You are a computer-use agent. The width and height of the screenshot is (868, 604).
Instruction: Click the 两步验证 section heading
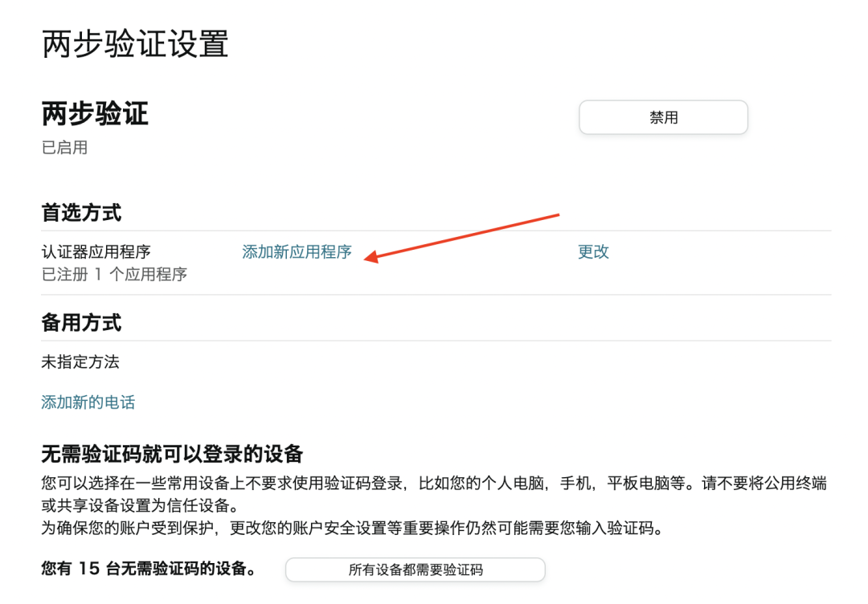[x=96, y=114]
